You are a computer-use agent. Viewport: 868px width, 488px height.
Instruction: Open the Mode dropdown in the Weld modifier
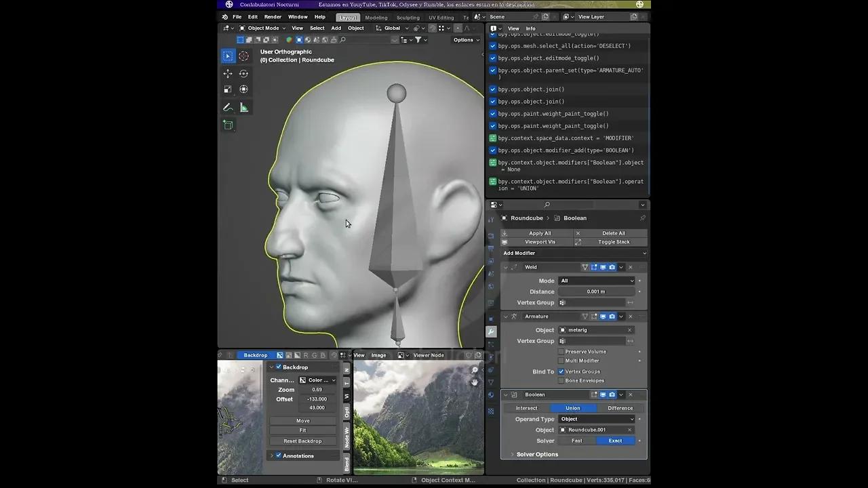(x=597, y=281)
